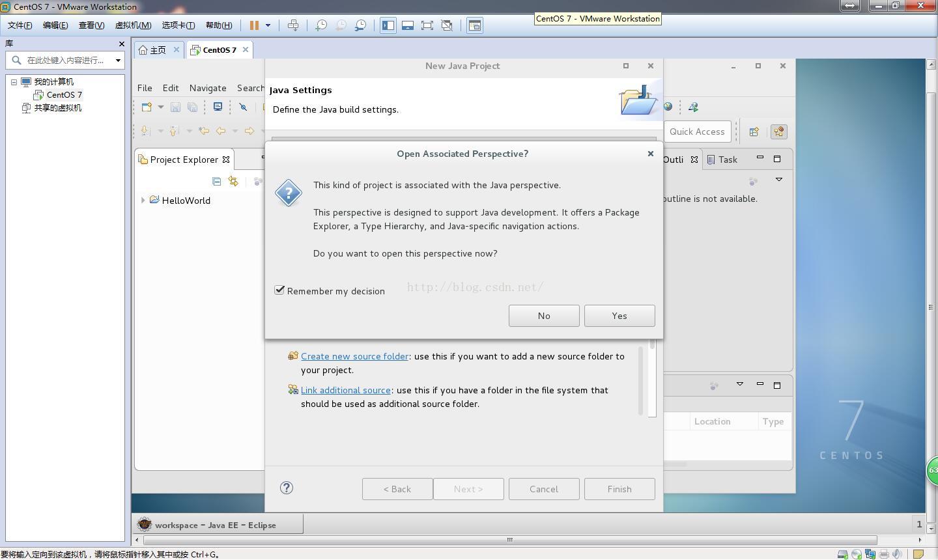Click the console view toolbar icon
Image resolution: width=938 pixels, height=560 pixels.
[475, 25]
